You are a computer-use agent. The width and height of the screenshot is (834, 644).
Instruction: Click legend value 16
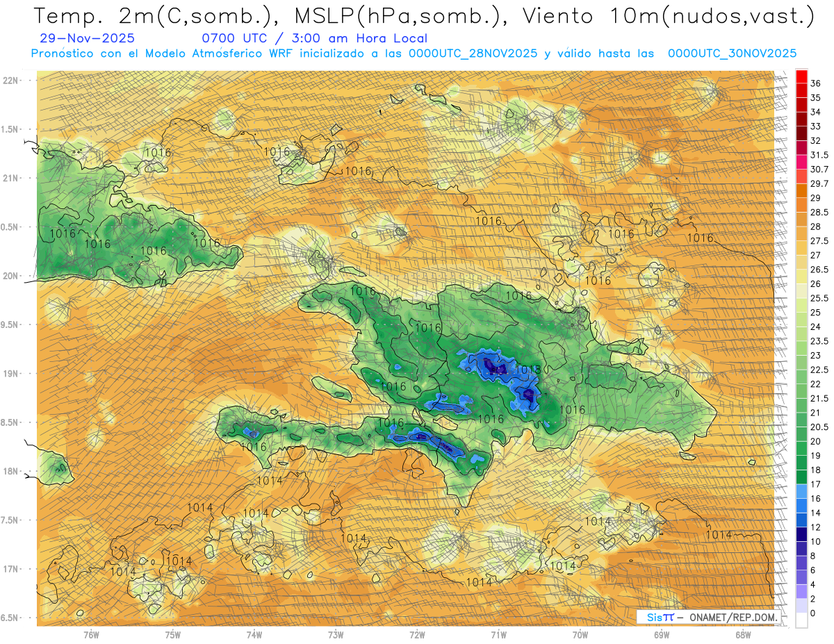[816, 499]
